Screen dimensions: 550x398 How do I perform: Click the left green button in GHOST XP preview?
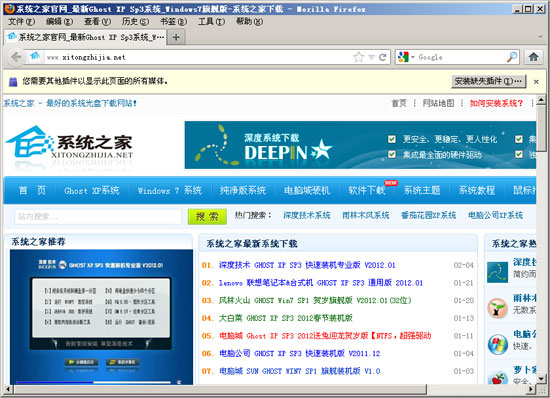[x=81, y=362]
